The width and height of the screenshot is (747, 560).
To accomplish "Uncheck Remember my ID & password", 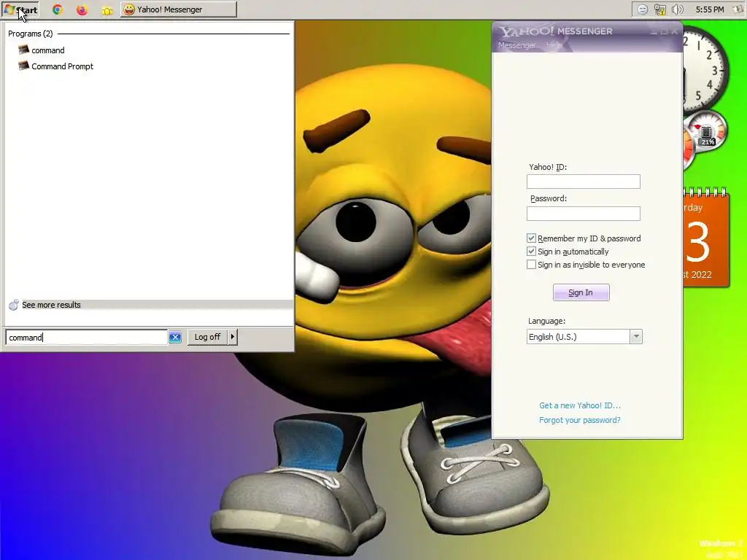I will click(x=531, y=238).
